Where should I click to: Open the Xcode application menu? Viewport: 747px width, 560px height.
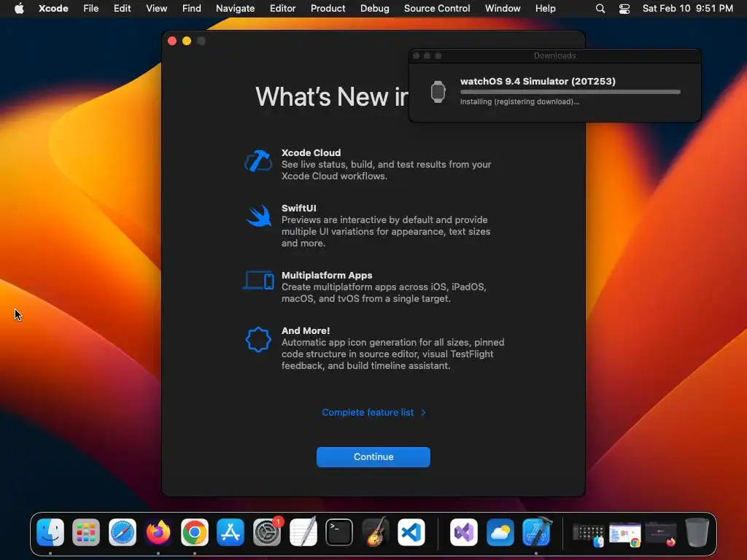53,9
